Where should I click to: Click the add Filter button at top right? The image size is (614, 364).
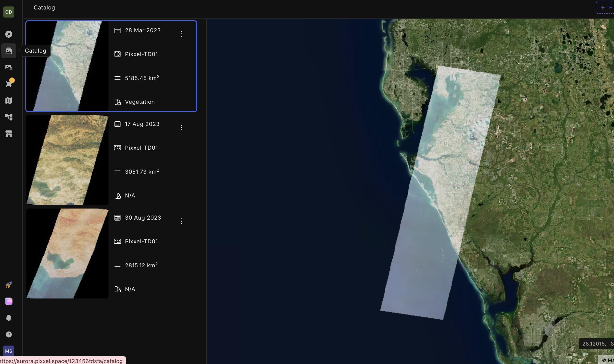pyautogui.click(x=605, y=8)
